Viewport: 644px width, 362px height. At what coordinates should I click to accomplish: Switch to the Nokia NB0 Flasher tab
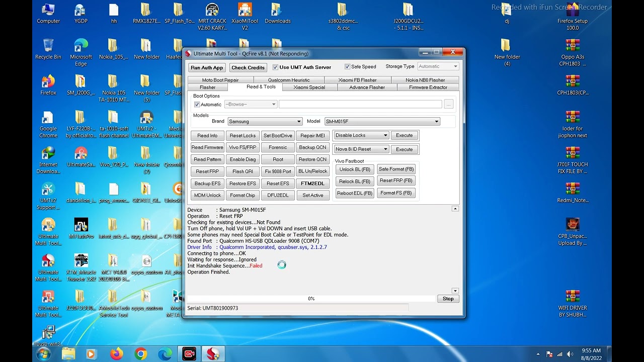tap(425, 80)
